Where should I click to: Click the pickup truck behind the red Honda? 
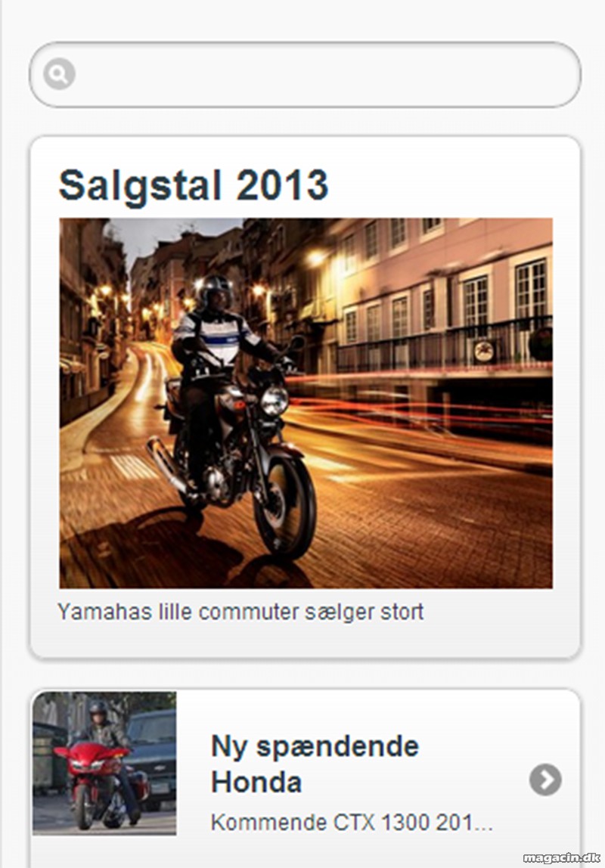pos(152,753)
